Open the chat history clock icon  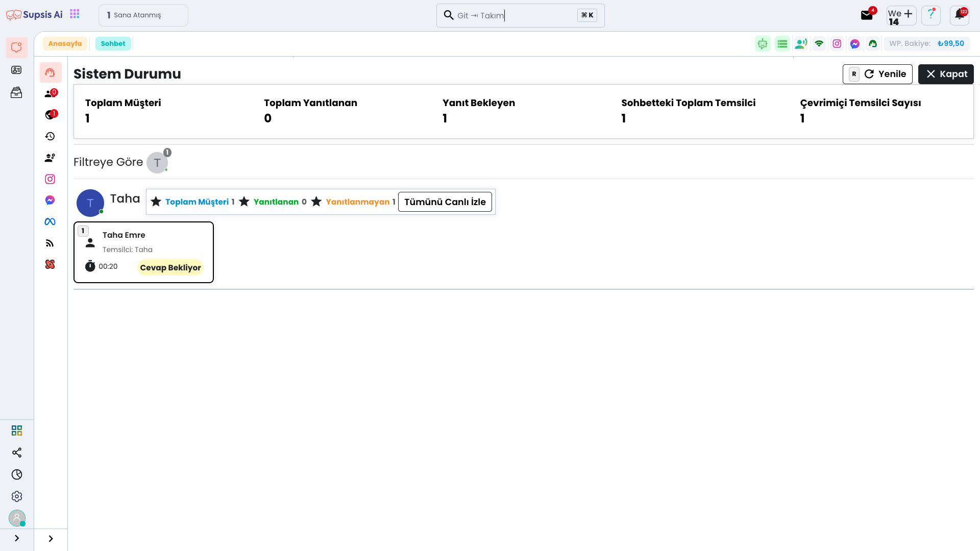pyautogui.click(x=50, y=136)
